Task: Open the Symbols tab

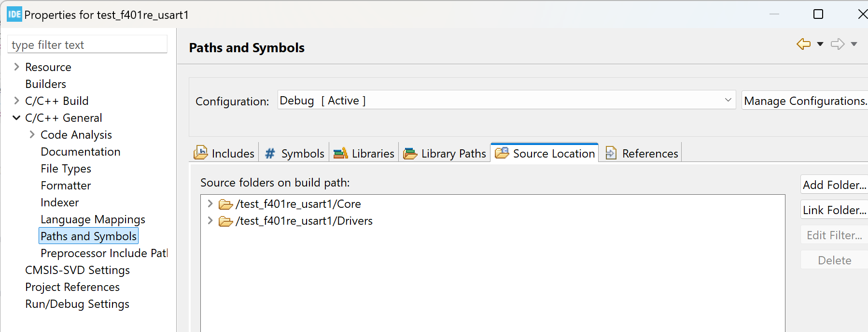Action: click(302, 153)
